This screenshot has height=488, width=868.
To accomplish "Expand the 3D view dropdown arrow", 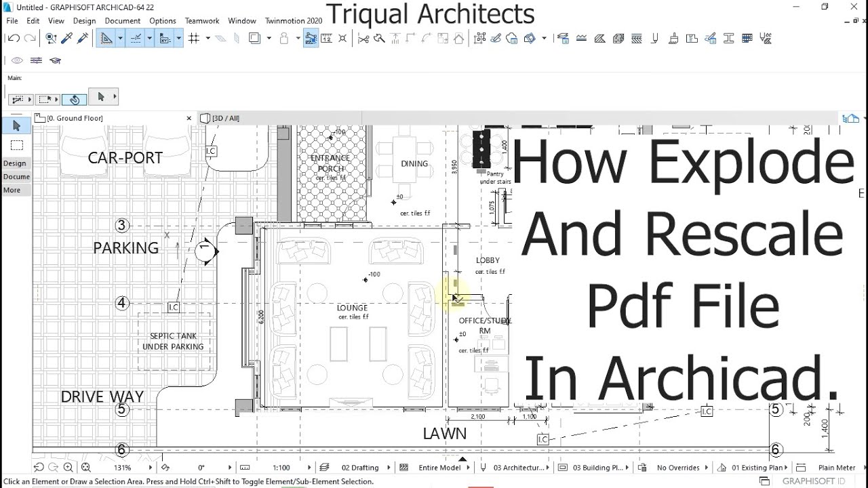I will point(544,39).
